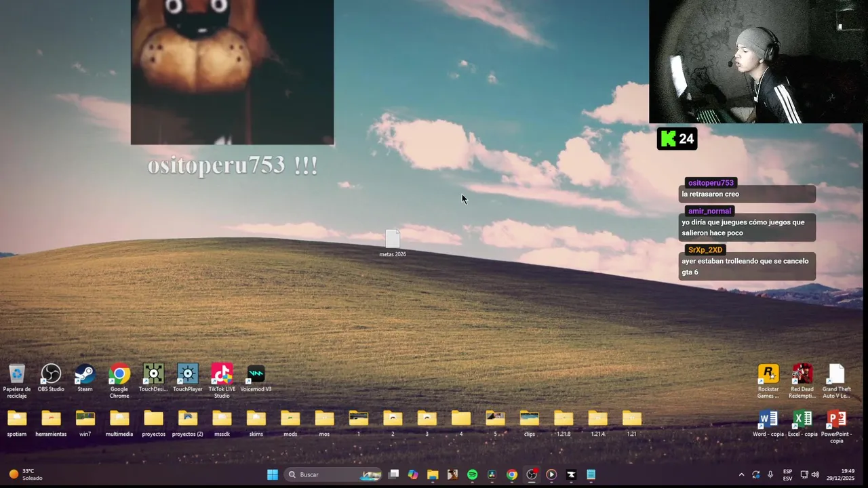Select the mos folder
This screenshot has width=868, height=488.
click(324, 424)
